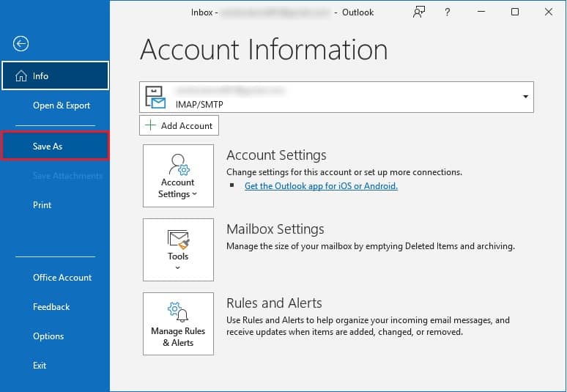This screenshot has height=392, width=567.
Task: Choose Save As in the sidebar
Action: (55, 146)
